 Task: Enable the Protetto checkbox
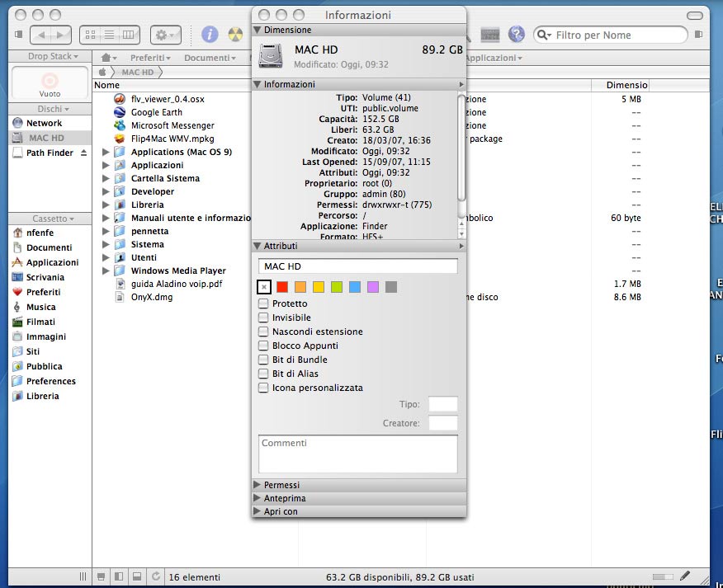coord(263,303)
